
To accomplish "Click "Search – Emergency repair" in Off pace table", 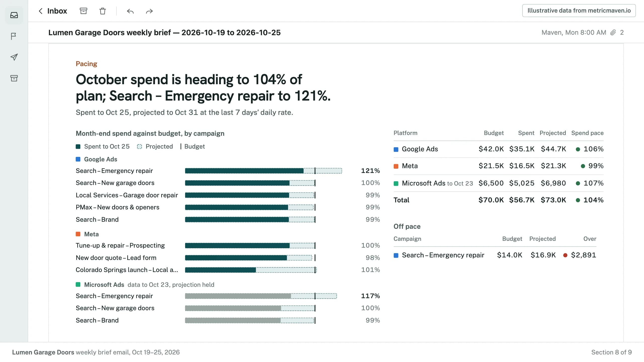I will (x=443, y=255).
